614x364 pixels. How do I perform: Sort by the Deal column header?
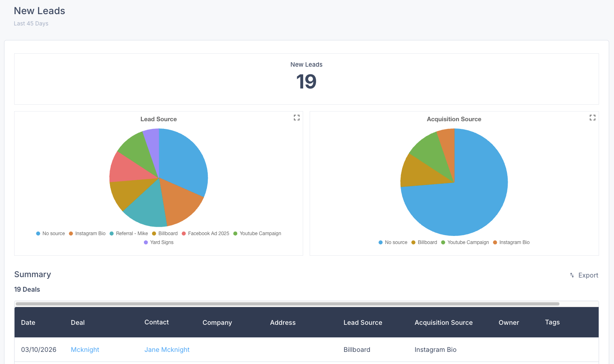click(x=78, y=322)
